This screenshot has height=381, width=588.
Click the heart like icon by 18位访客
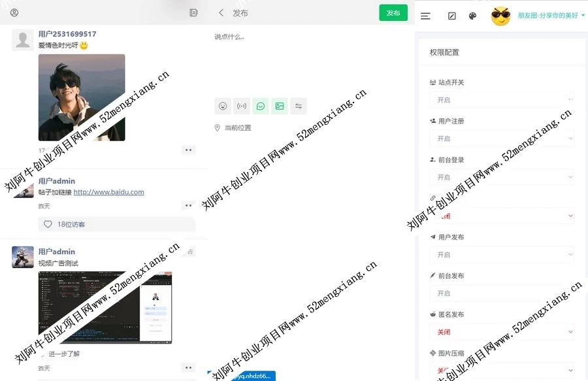(48, 224)
